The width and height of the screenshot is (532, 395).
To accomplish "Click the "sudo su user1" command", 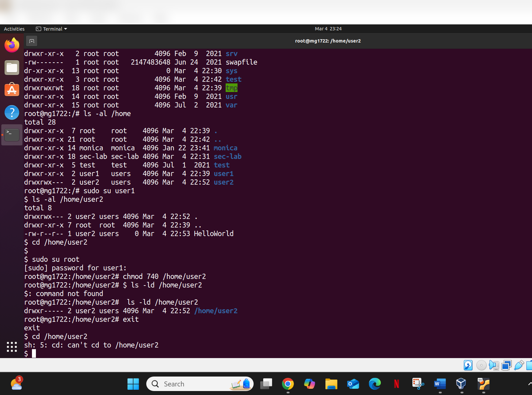I will (109, 191).
